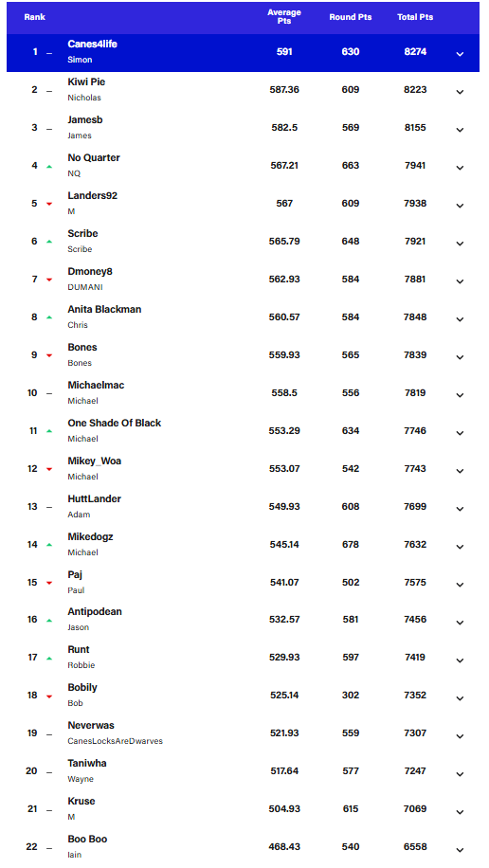Click the Rank column header
The width and height of the screenshot is (489, 868).
pyautogui.click(x=35, y=17)
